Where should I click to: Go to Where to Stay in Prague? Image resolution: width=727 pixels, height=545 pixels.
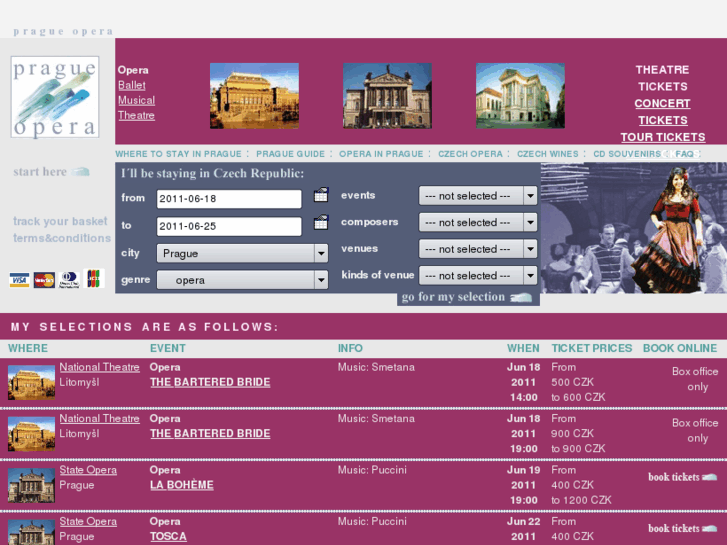pos(179,154)
